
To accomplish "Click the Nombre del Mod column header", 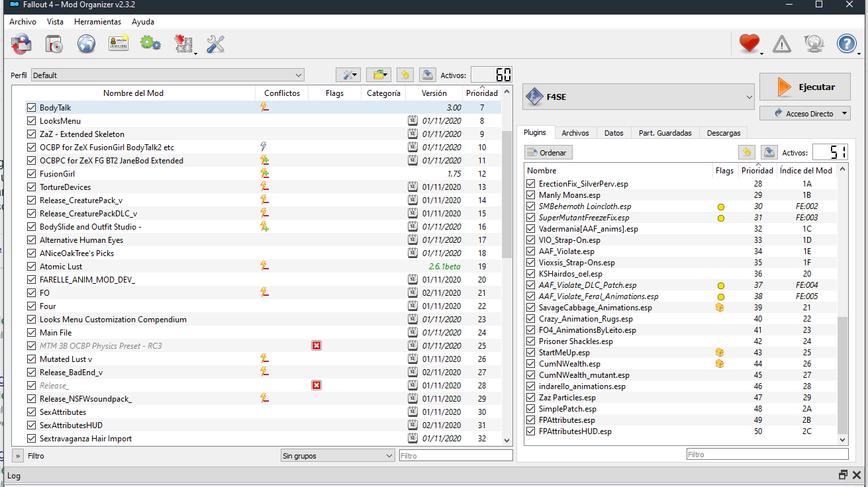I will tap(133, 93).
